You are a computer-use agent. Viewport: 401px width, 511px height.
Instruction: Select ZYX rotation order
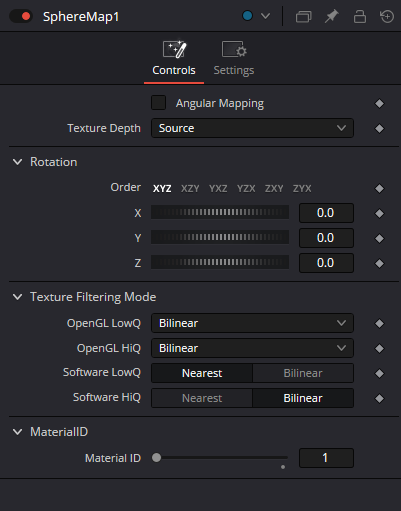pos(302,189)
